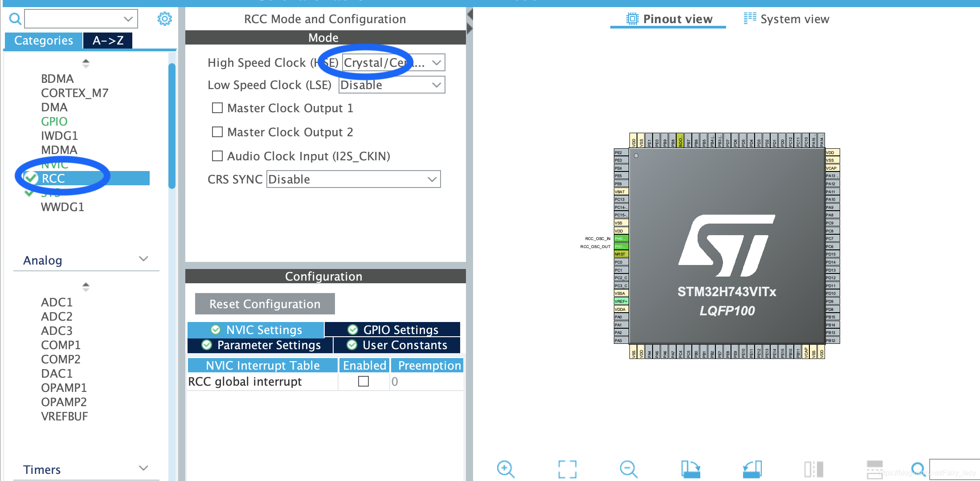Enable Master Clock Output 1 checkbox
The height and width of the screenshot is (481, 980).
[217, 108]
